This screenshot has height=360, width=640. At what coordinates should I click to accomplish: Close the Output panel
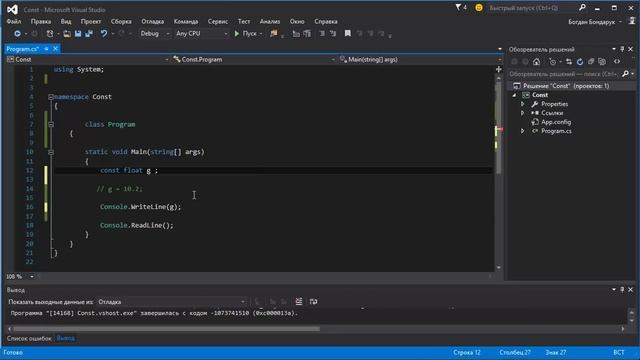(631, 289)
